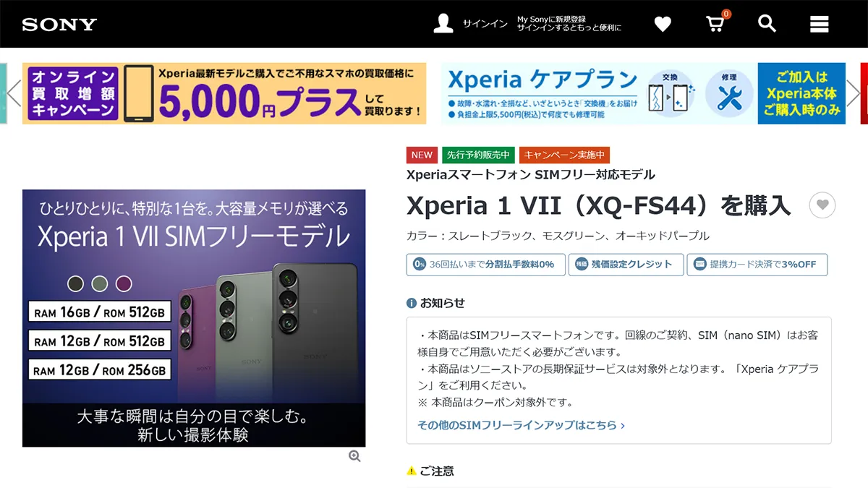
Task: Open the hamburger menu icon
Action: click(x=819, y=24)
